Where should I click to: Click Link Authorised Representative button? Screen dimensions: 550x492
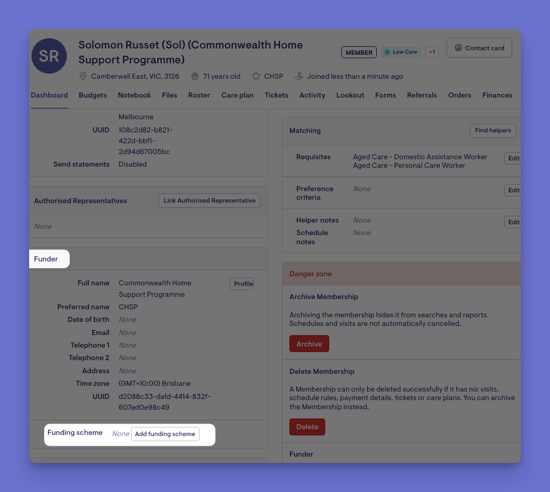tap(209, 201)
